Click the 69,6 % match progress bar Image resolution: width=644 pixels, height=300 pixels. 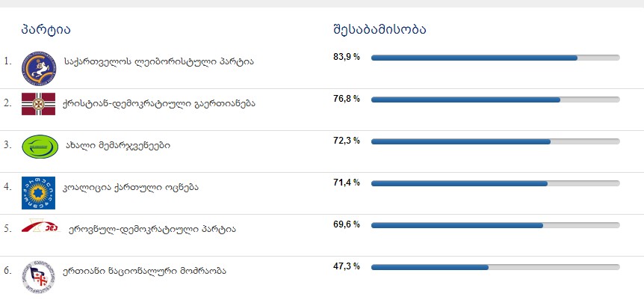(x=495, y=225)
